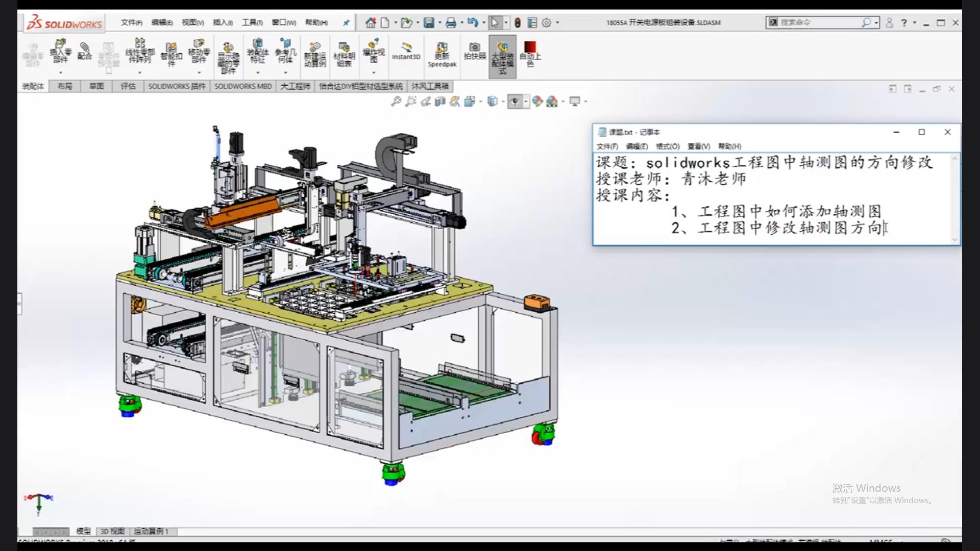Expand Linear Component Pattern dropdown arrow

click(140, 72)
